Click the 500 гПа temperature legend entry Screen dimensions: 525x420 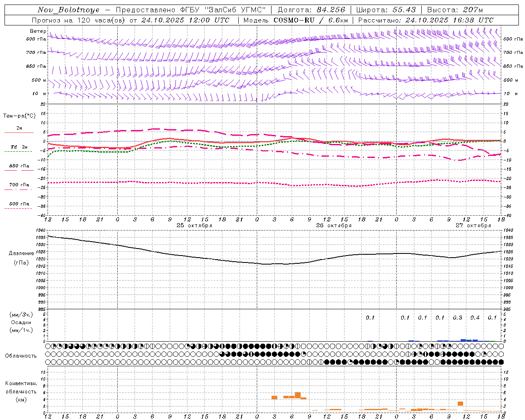click(19, 204)
